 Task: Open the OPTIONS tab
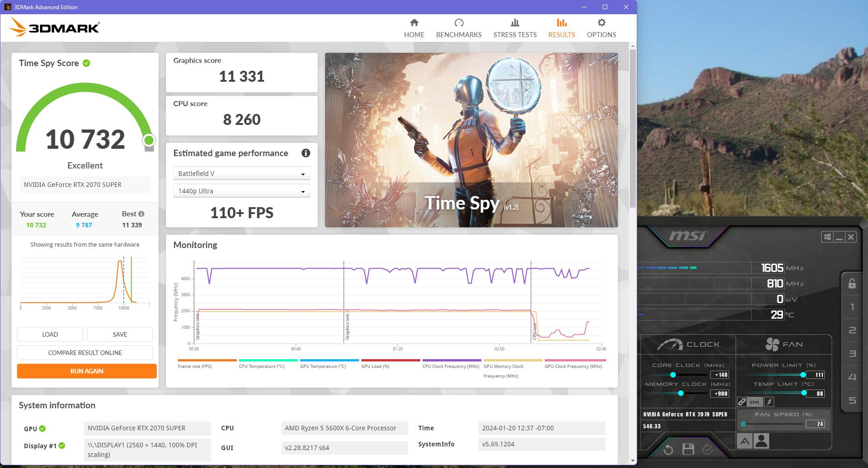(x=601, y=28)
